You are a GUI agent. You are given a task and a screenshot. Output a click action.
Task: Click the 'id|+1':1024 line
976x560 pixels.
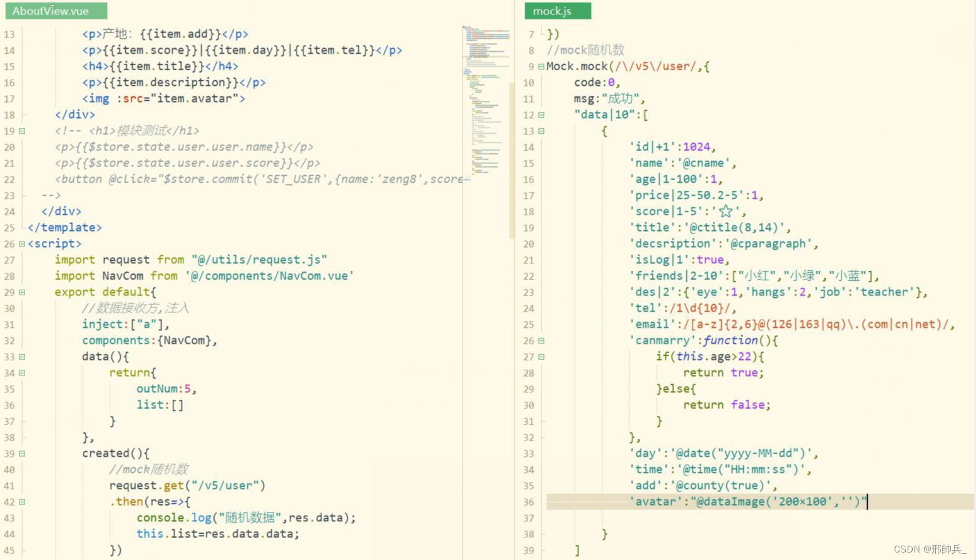coord(672,147)
